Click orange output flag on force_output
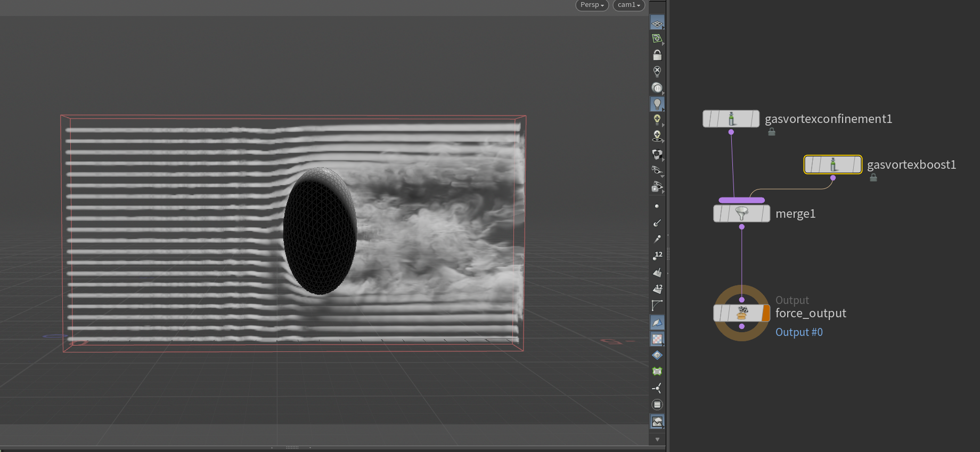The height and width of the screenshot is (452, 980). coord(766,314)
